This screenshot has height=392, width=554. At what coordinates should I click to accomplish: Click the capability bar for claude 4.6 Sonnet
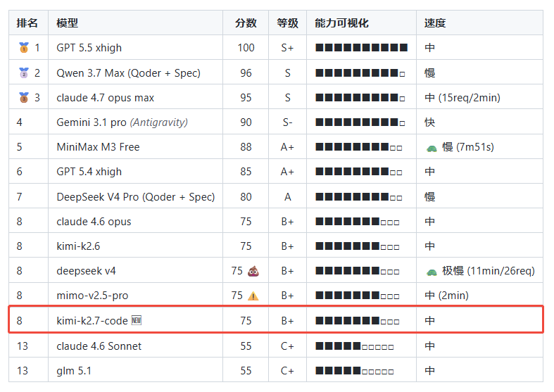[x=354, y=346]
